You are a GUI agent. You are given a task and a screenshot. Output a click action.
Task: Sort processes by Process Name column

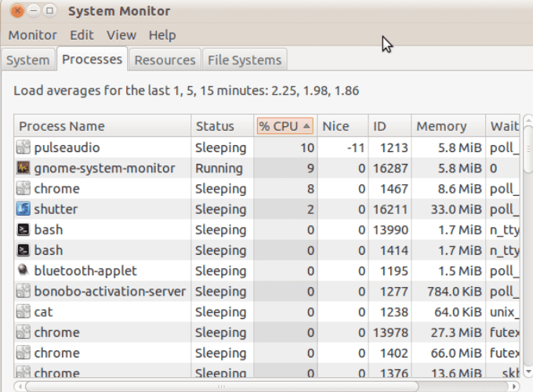click(102, 126)
